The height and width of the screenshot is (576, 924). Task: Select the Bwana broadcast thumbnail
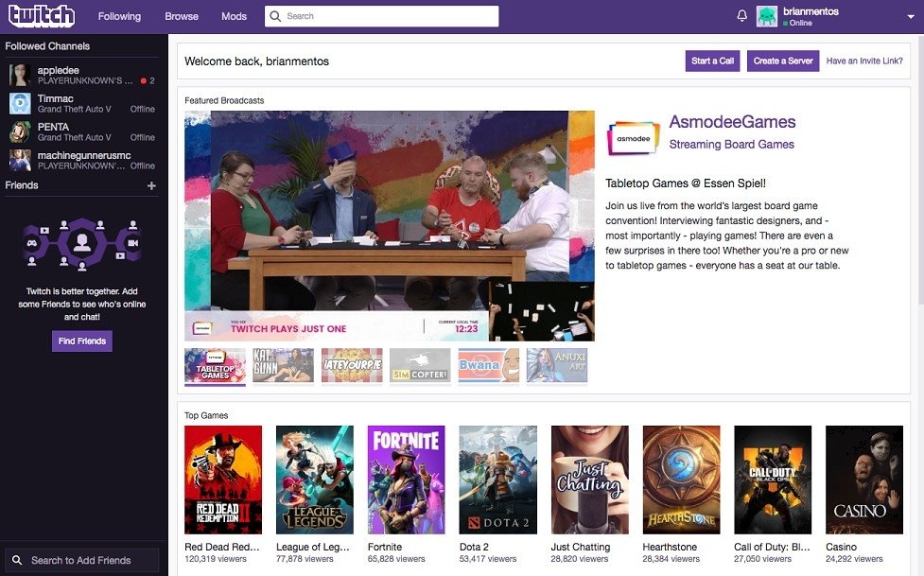tap(489, 365)
